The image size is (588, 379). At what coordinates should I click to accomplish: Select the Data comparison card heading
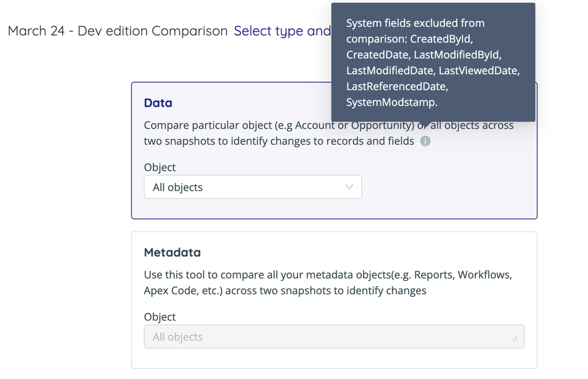[158, 103]
